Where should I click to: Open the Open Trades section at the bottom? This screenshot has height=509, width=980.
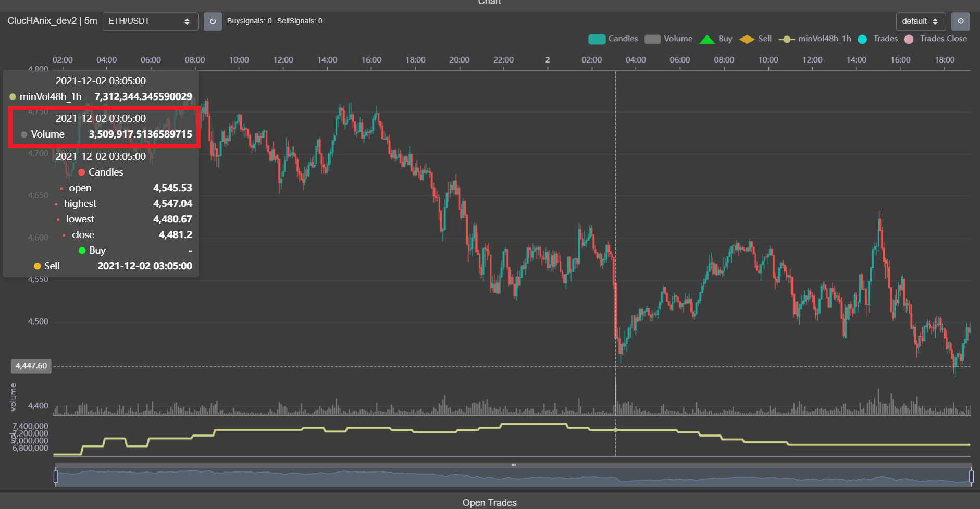489,502
